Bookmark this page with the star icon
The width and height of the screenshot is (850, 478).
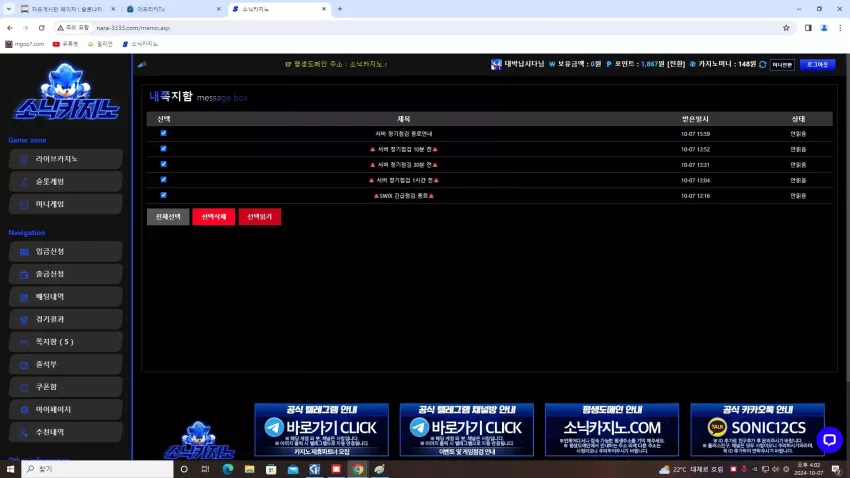(786, 28)
